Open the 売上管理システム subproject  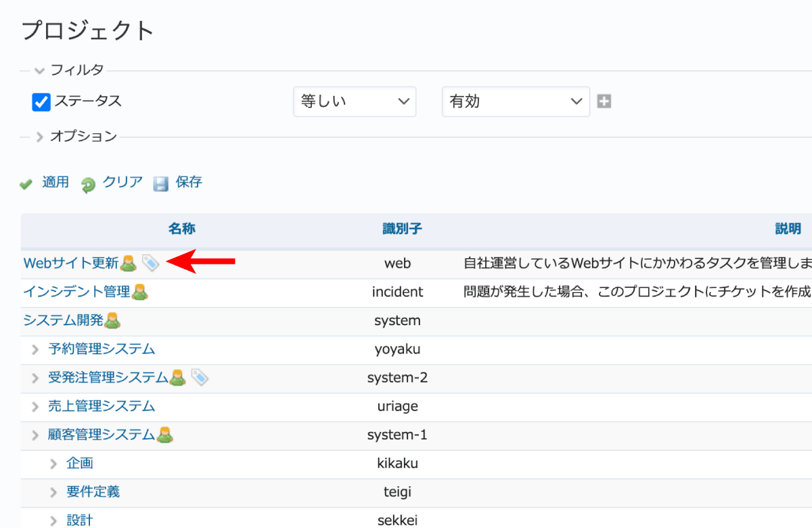pos(101,406)
